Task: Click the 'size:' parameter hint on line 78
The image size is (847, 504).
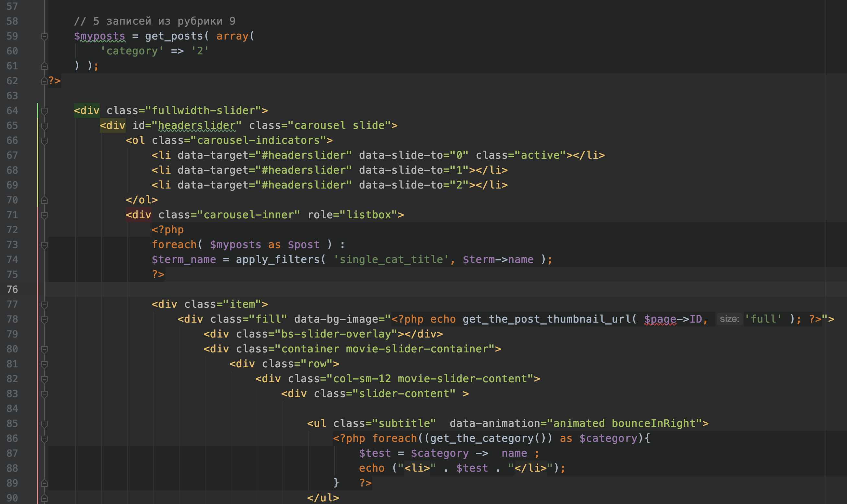Action: tap(729, 319)
